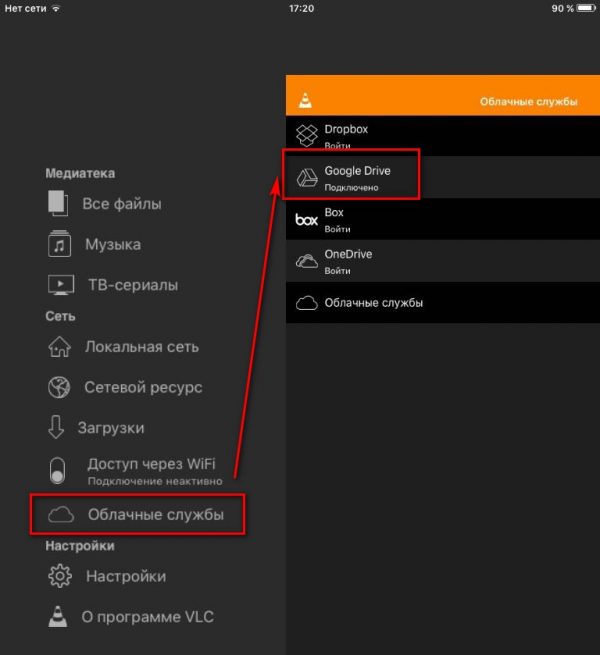Tap the battery indicator in status bar
Viewport: 600px width, 655px height.
click(x=583, y=8)
